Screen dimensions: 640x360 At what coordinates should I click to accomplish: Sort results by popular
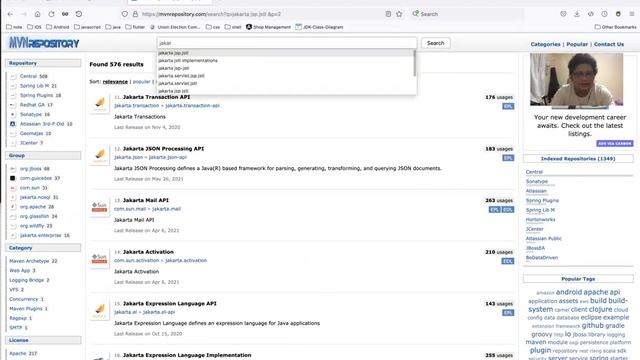(x=142, y=82)
